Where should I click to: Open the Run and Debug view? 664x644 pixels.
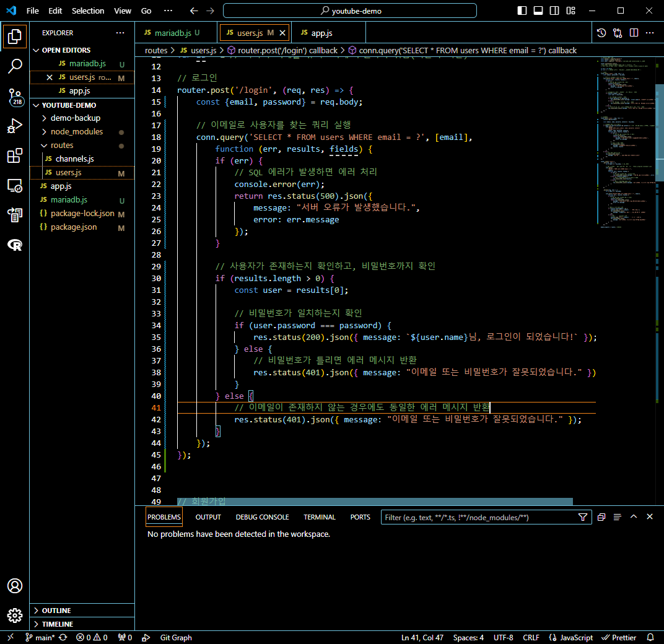point(15,126)
